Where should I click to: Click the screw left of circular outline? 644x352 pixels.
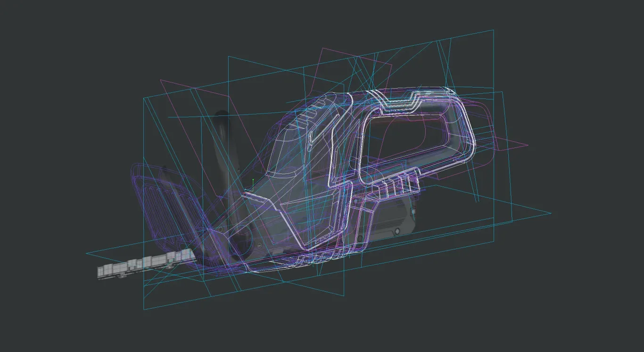(222, 230)
